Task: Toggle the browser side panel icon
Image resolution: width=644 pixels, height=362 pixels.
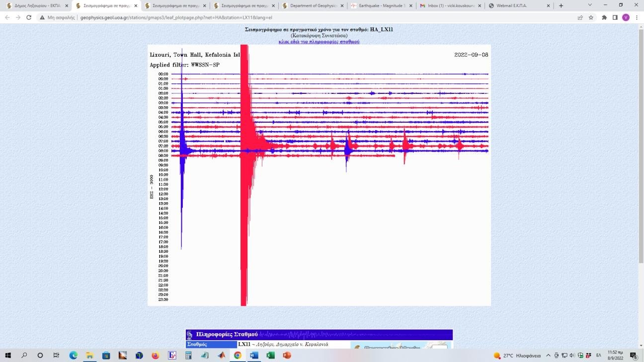Action: [x=615, y=17]
